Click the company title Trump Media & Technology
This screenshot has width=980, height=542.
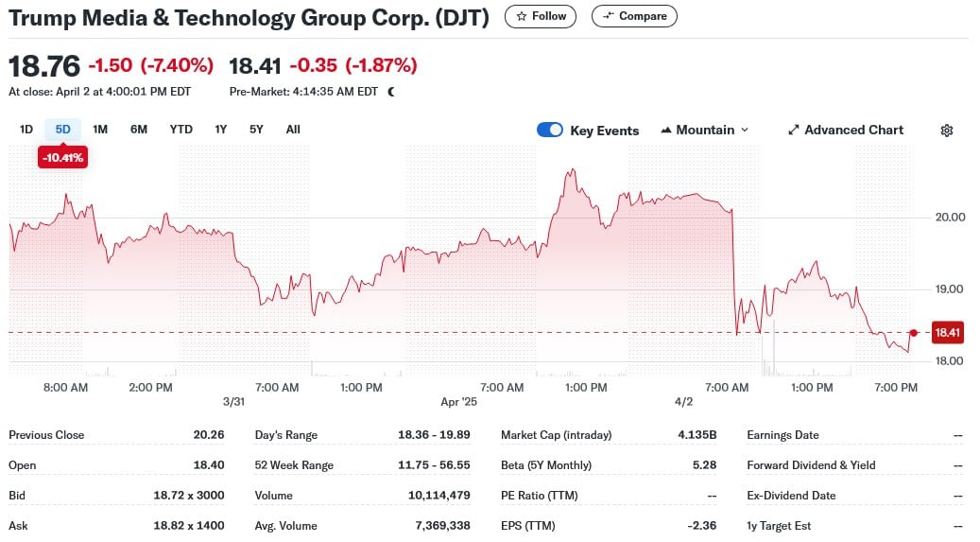pyautogui.click(x=249, y=18)
